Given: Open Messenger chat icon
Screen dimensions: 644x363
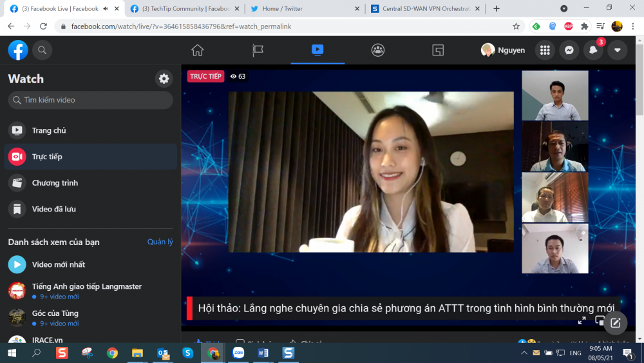Looking at the screenshot, I should 569,50.
